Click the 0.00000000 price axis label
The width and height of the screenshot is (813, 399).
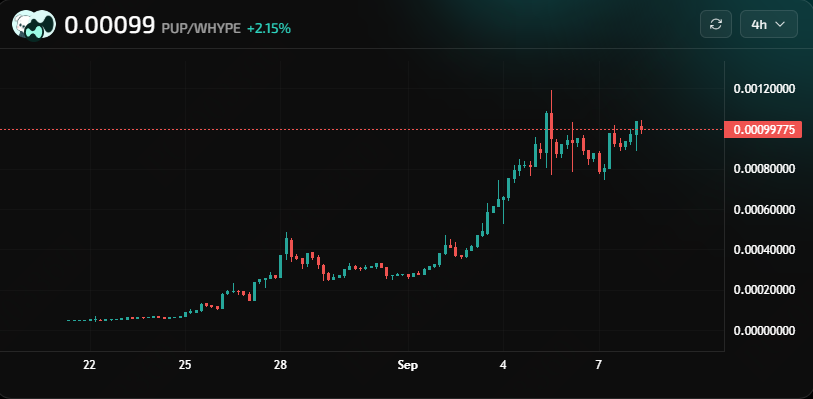(x=764, y=331)
